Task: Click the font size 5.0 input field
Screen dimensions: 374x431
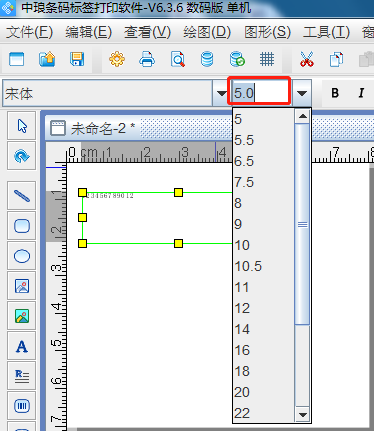Action: [260, 93]
